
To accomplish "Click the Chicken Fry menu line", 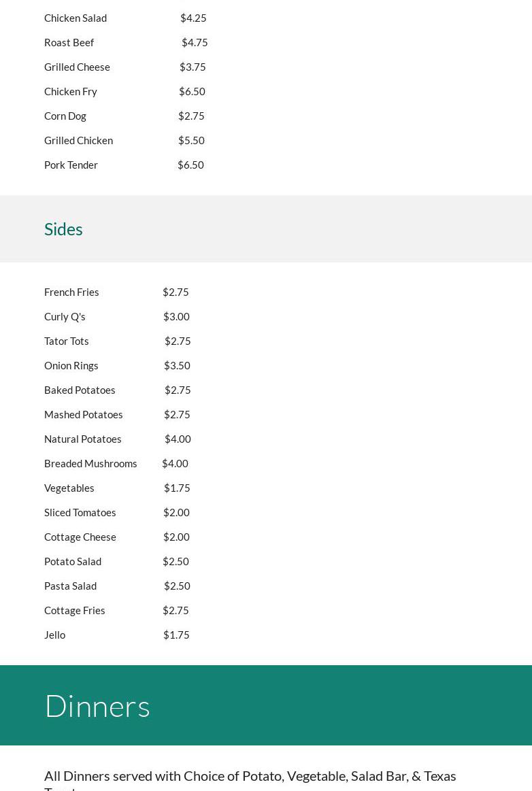I will [71, 92].
